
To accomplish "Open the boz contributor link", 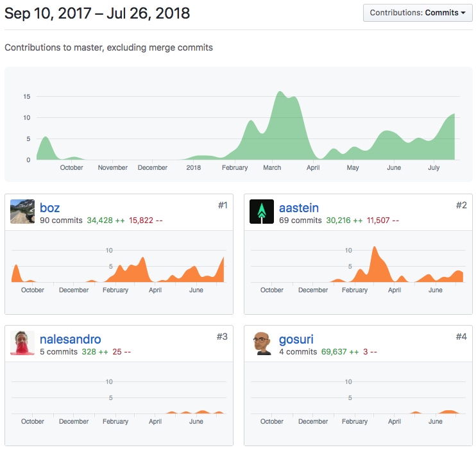I will point(50,208).
